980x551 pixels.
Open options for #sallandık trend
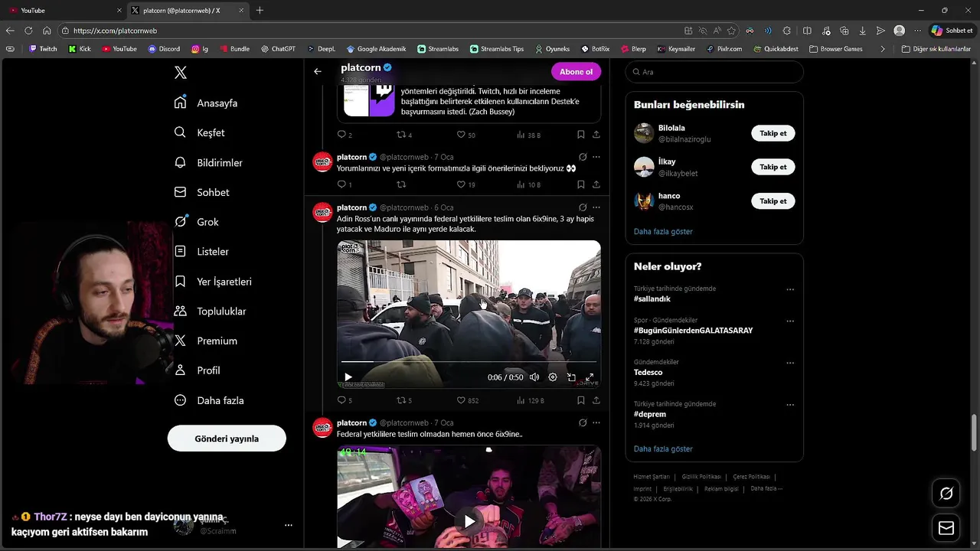[x=790, y=290]
